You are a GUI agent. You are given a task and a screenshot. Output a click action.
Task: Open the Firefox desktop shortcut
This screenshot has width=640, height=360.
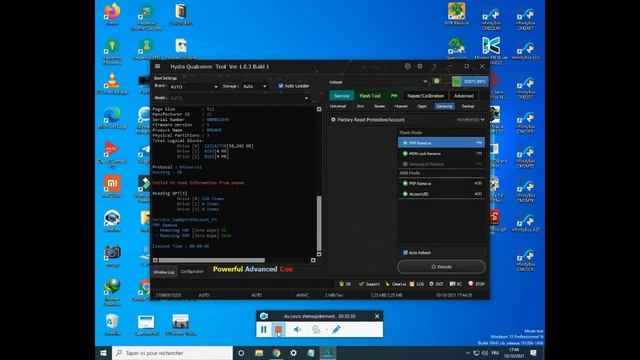tap(112, 14)
